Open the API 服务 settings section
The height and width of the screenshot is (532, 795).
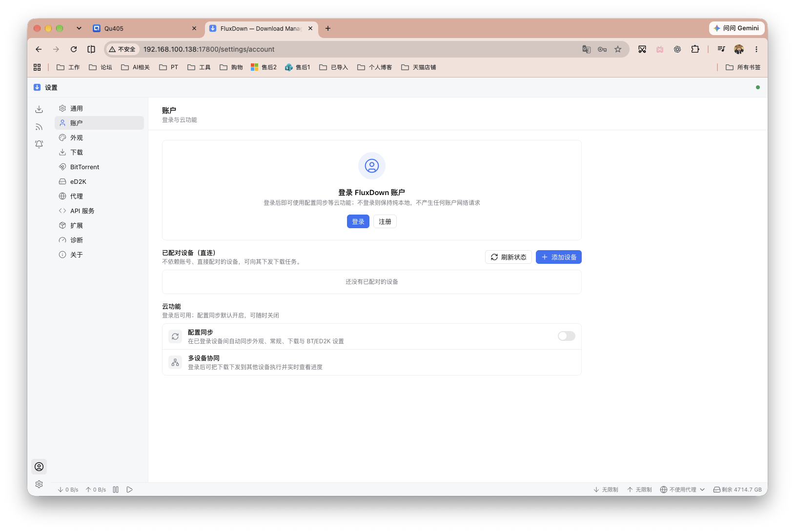(100, 211)
